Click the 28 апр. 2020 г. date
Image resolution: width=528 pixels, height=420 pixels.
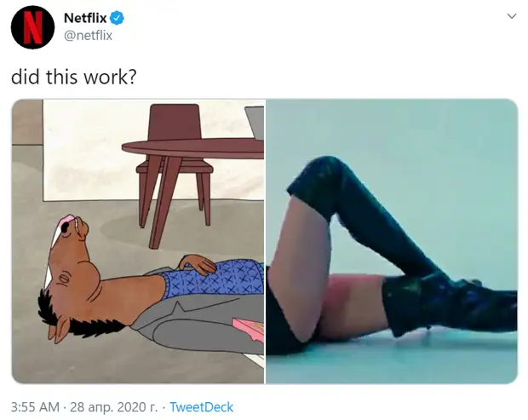(x=113, y=407)
